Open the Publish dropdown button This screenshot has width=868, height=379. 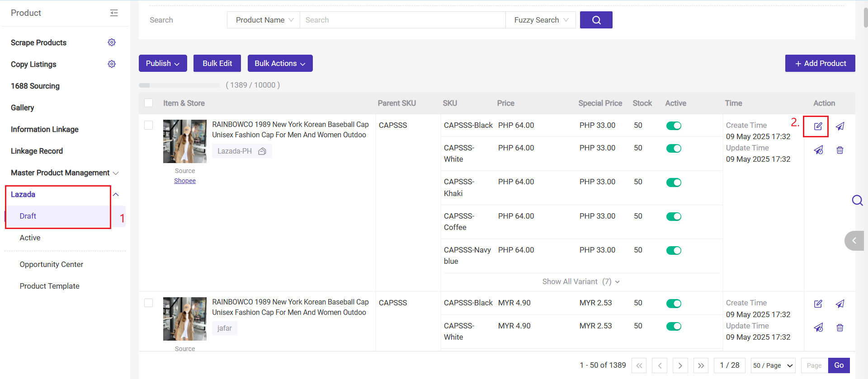click(x=163, y=63)
